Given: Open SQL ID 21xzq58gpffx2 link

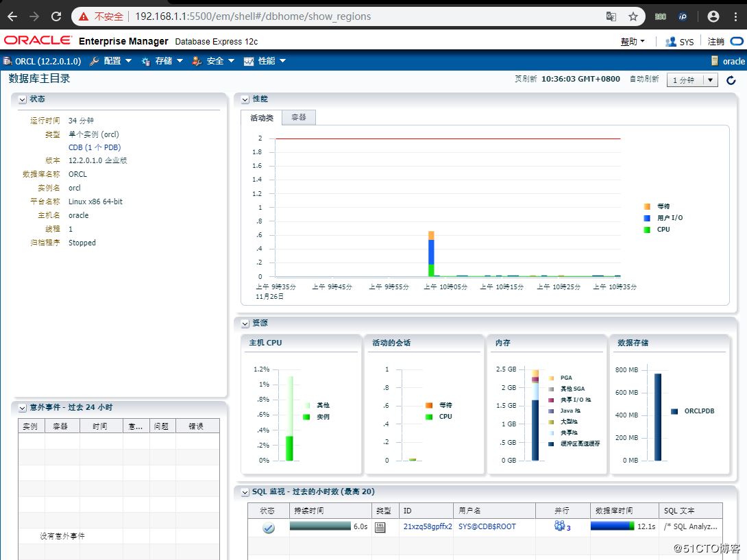Looking at the screenshot, I should click(427, 526).
